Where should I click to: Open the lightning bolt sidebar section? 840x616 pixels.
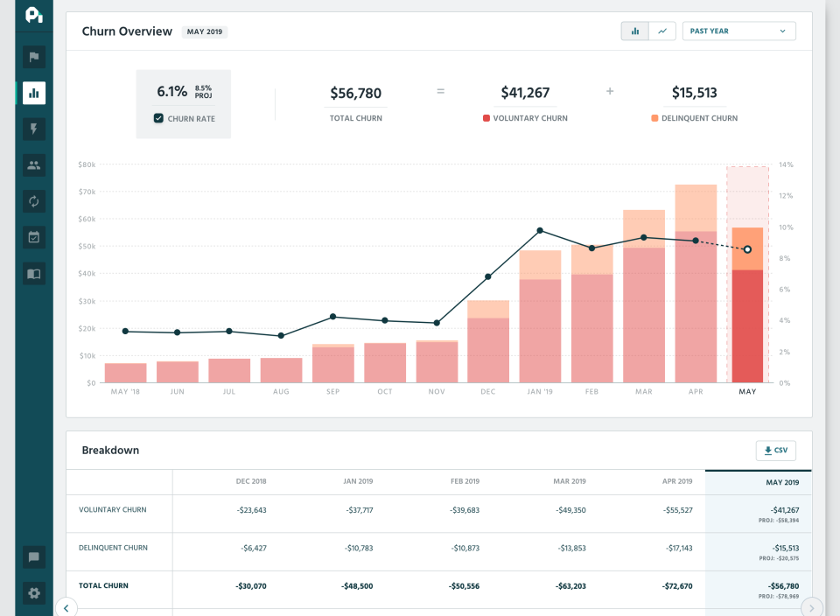(34, 129)
